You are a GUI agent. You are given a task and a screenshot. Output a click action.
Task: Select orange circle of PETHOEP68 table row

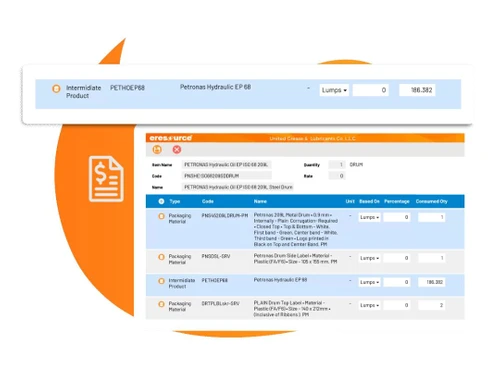click(x=161, y=281)
